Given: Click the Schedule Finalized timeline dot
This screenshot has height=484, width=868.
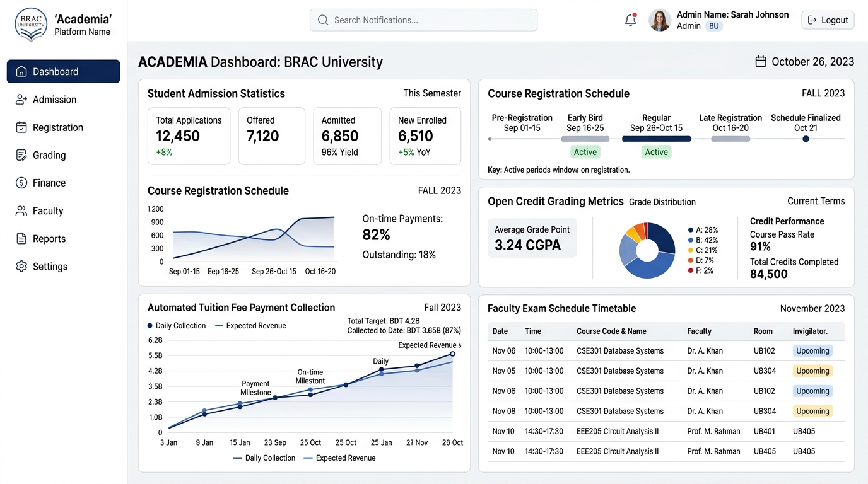Looking at the screenshot, I should [x=806, y=139].
